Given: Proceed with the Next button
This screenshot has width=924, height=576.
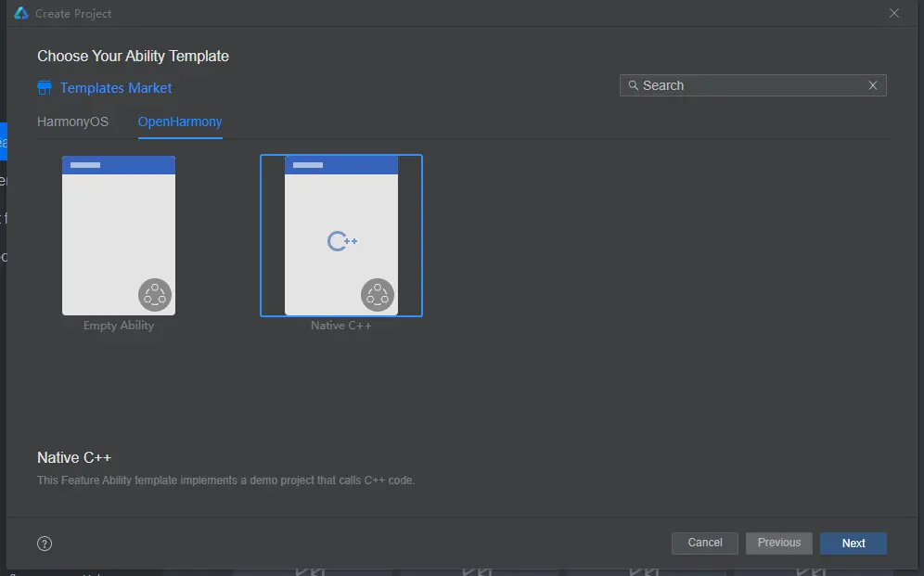Looking at the screenshot, I should tap(853, 544).
